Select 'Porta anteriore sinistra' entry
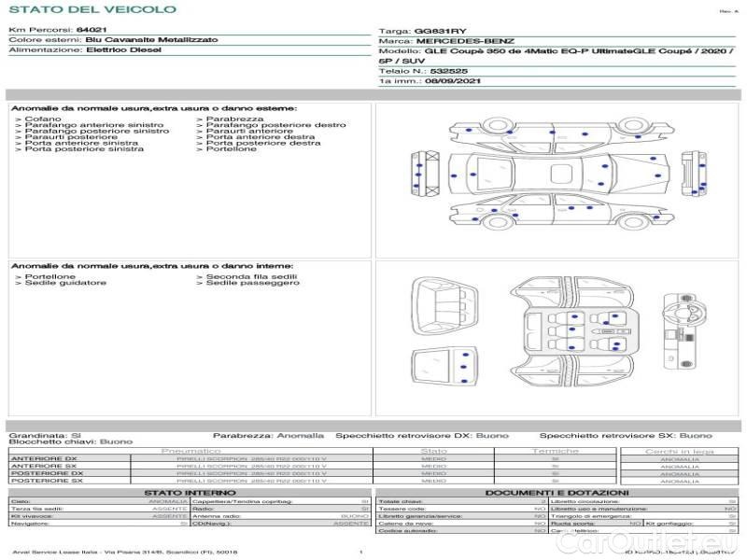The width and height of the screenshot is (747, 560). point(81,143)
